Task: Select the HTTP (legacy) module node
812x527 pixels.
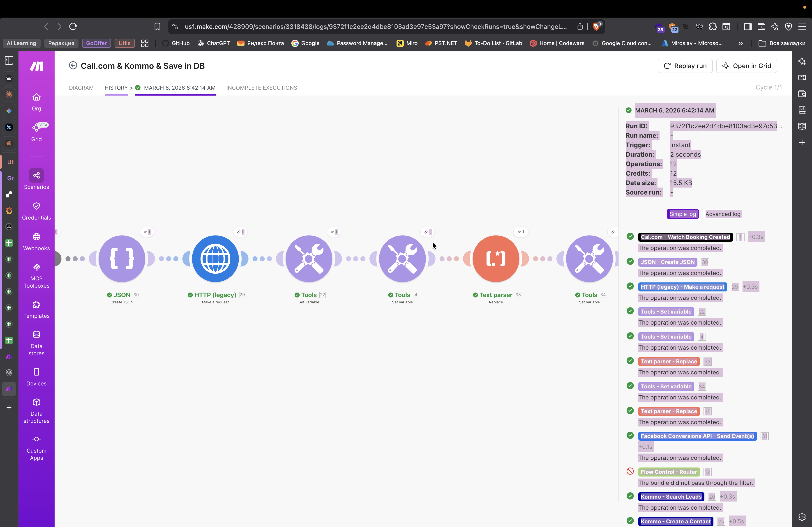Action: [x=215, y=259]
